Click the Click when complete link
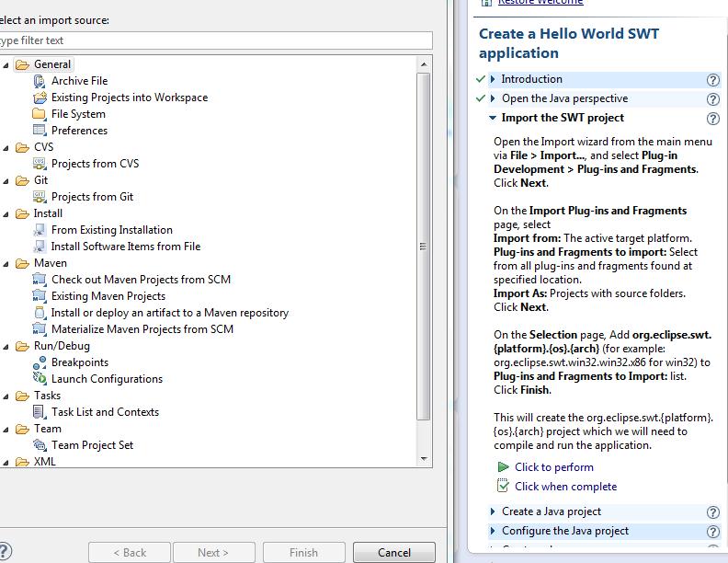The height and width of the screenshot is (563, 728). point(565,487)
